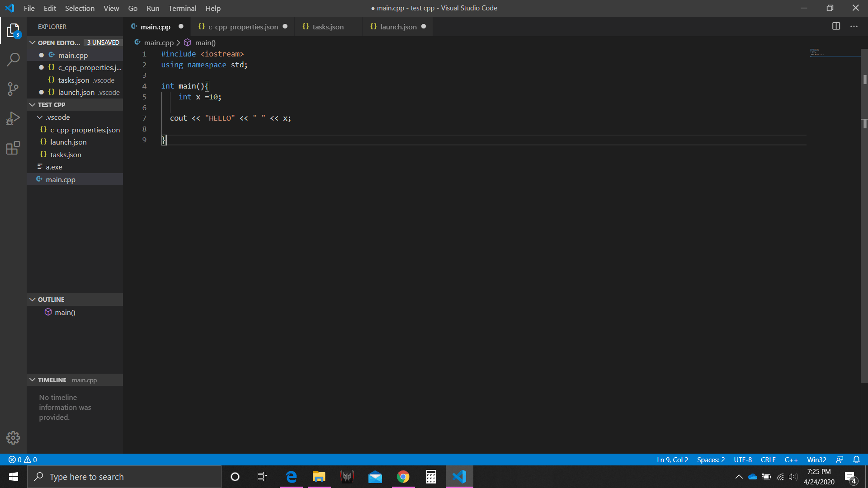Click the VS Code logo icon
The height and width of the screenshot is (488, 868).
[x=9, y=8]
